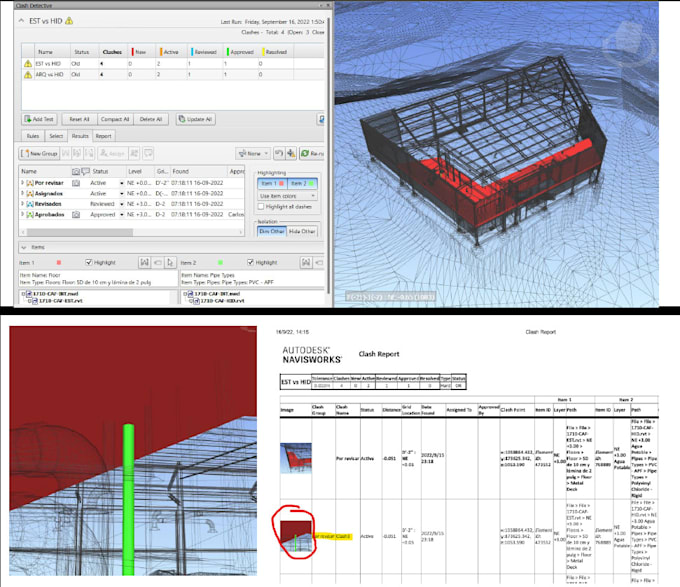Click the explode group icon
Viewport: 680px width, 587px height.
[x=89, y=153]
